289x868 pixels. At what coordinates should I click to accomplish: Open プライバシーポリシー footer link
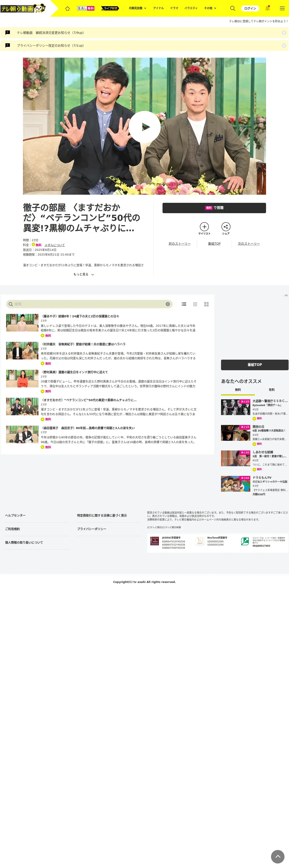click(x=92, y=529)
